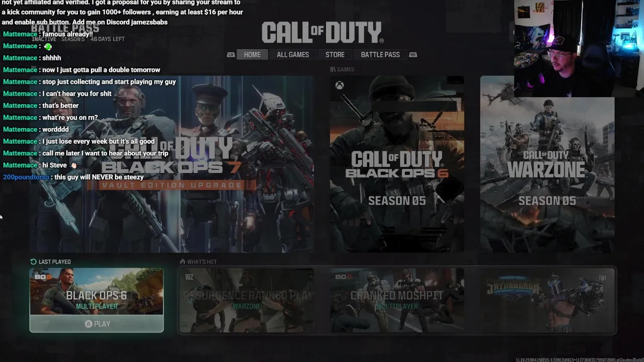Open the Skydasher bundle card

(x=547, y=300)
